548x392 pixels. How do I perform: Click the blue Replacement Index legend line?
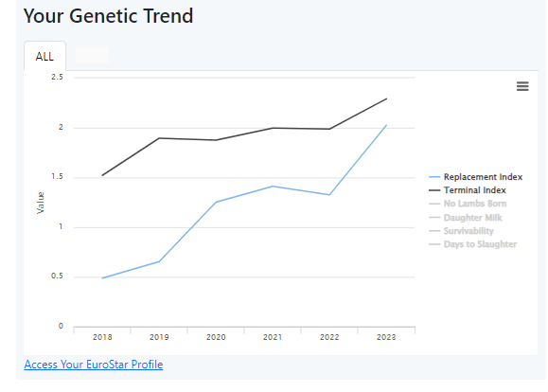[x=434, y=177]
